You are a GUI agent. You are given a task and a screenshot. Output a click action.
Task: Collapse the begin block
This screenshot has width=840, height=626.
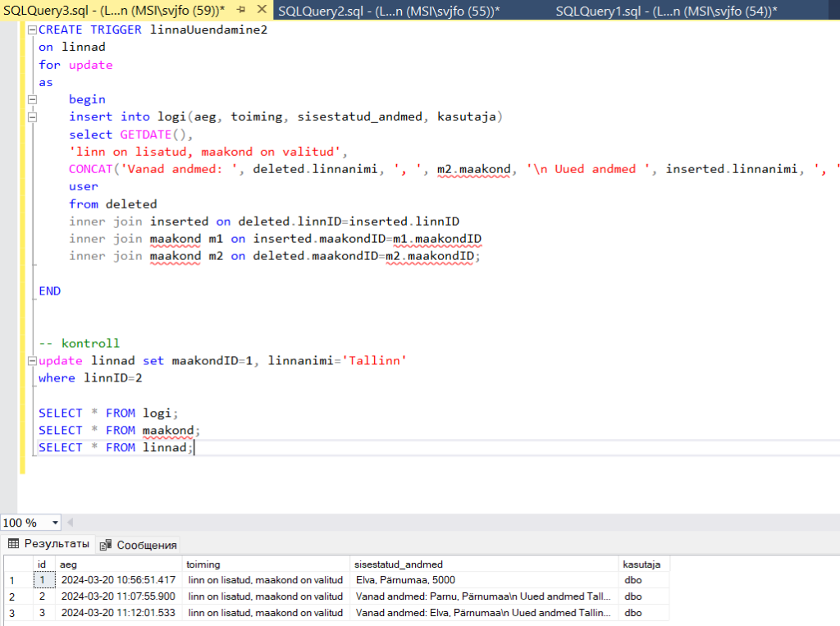point(32,100)
